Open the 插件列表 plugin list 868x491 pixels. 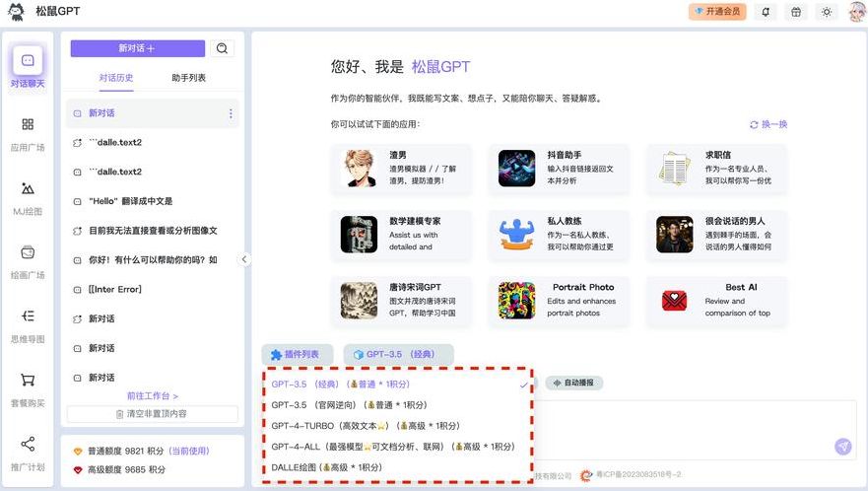298,354
